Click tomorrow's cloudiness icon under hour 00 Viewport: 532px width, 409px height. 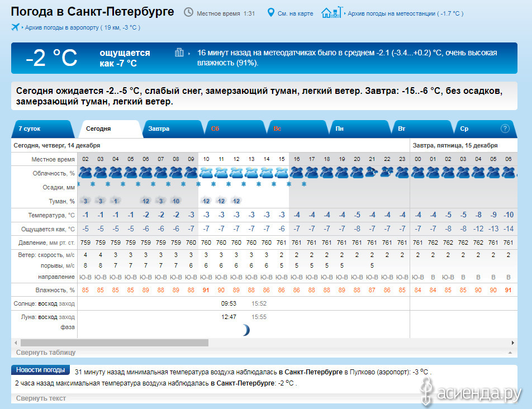pyautogui.click(x=417, y=173)
